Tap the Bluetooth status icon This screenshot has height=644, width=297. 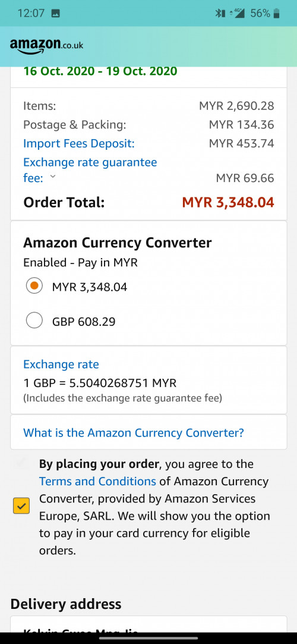pyautogui.click(x=221, y=14)
